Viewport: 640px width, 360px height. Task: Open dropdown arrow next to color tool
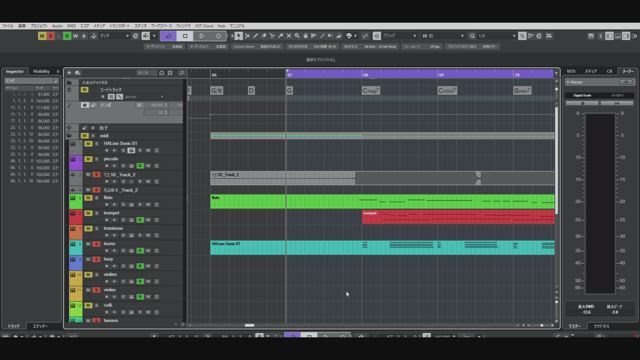[x=355, y=36]
